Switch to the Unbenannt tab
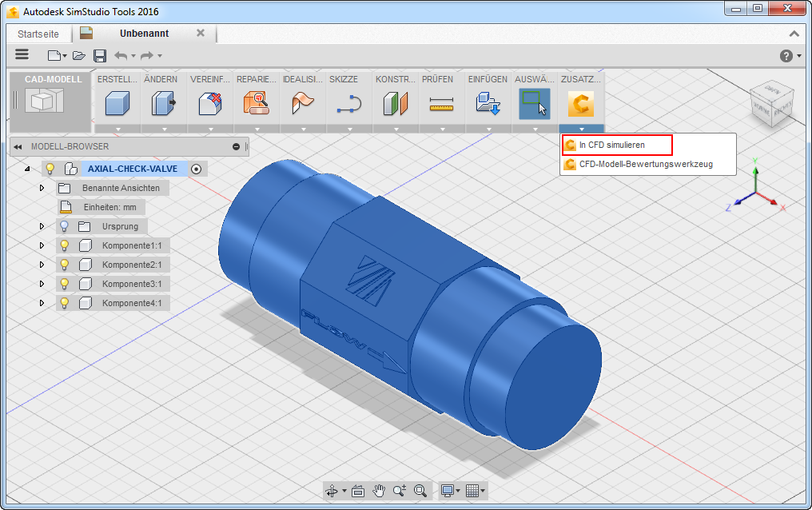Screen dimensions: 812x510 tap(145, 33)
